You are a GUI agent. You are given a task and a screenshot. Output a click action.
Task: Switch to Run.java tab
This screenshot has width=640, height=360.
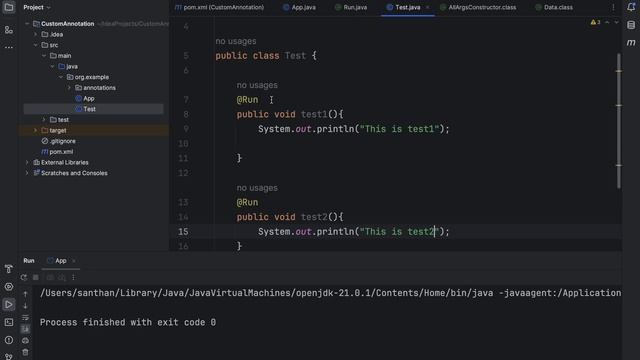pyautogui.click(x=351, y=7)
